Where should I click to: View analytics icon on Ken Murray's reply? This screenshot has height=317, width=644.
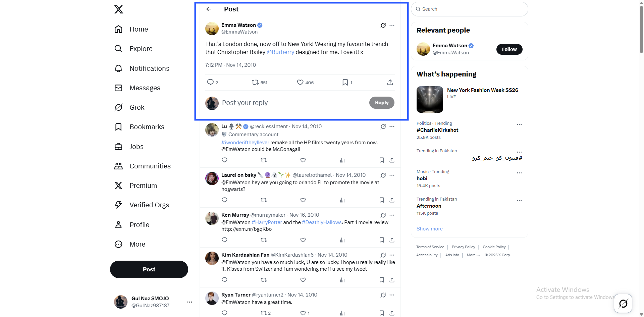coord(342,240)
